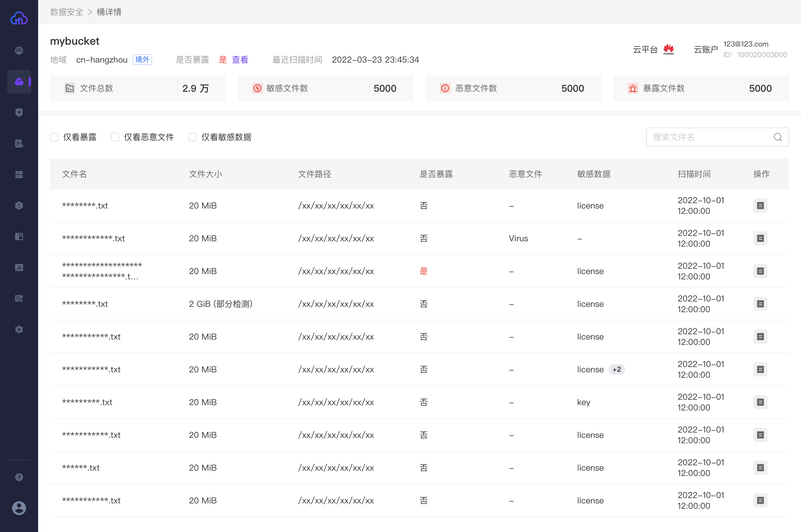Click the details icon for the Virus row
The height and width of the screenshot is (532, 801).
760,239
